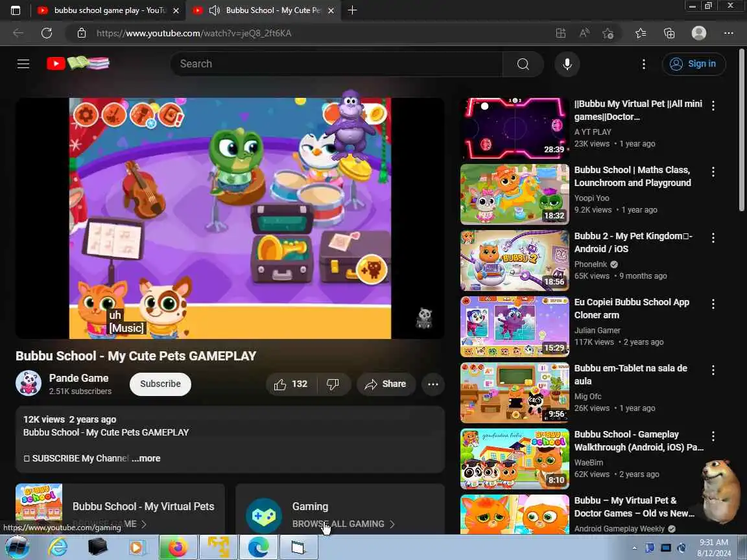Image resolution: width=747 pixels, height=560 pixels.
Task: Click the address bar URL
Action: (194, 33)
